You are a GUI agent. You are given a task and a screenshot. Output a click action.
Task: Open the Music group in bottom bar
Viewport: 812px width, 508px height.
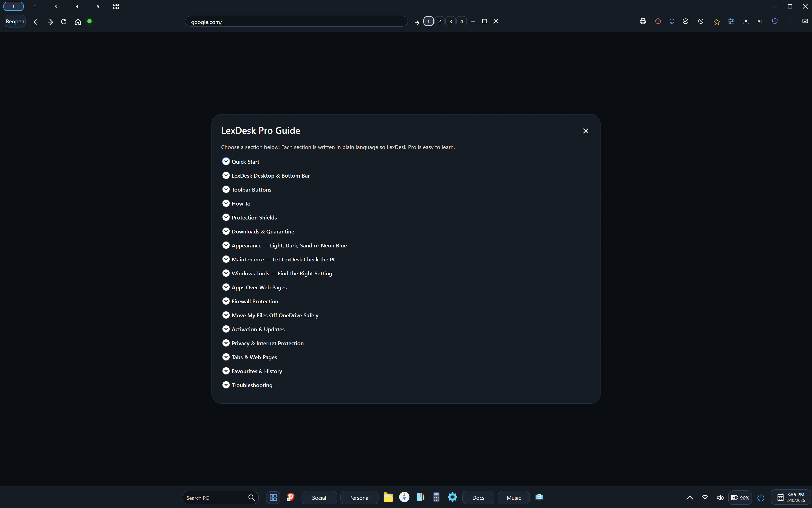513,498
